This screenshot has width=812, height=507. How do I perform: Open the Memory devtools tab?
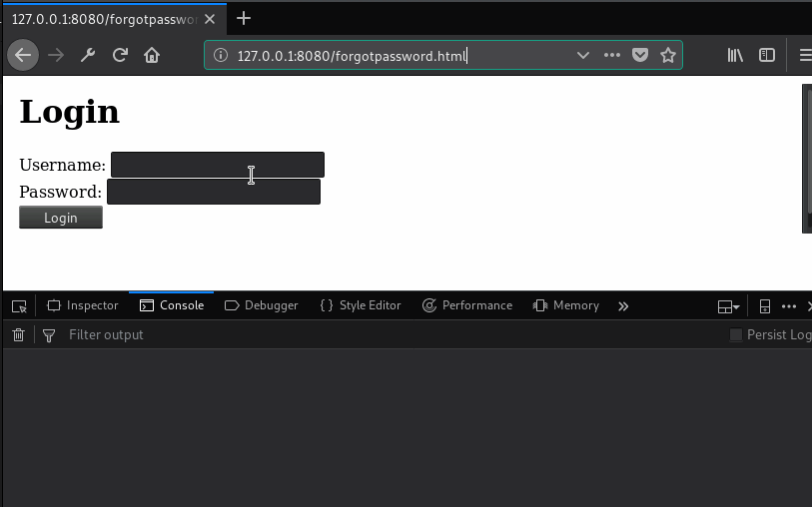pyautogui.click(x=566, y=305)
